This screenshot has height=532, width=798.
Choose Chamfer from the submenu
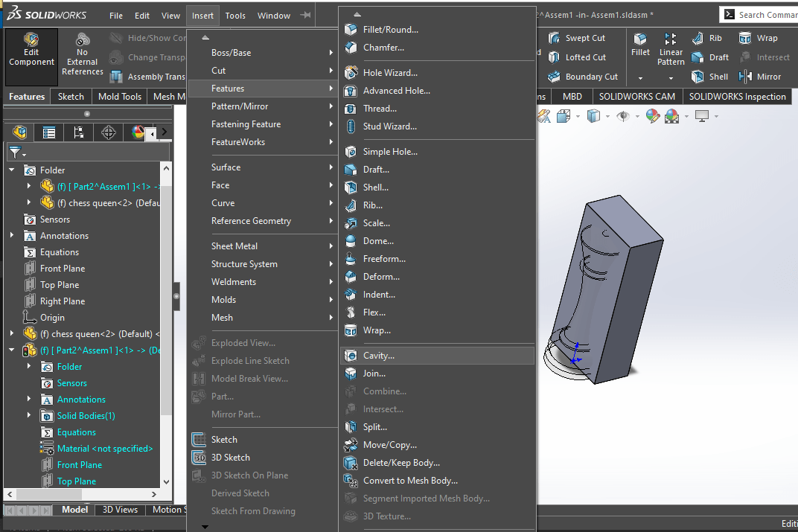coord(437,48)
